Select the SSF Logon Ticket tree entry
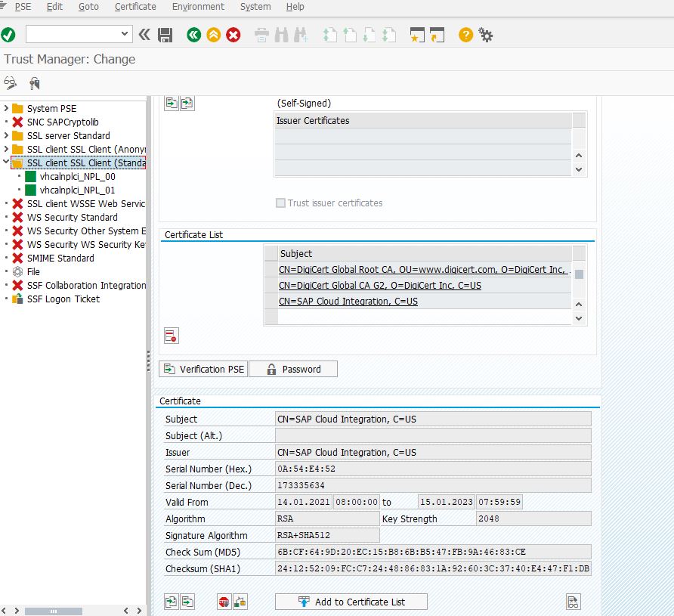Screen dimensions: 674x616 click(x=63, y=299)
